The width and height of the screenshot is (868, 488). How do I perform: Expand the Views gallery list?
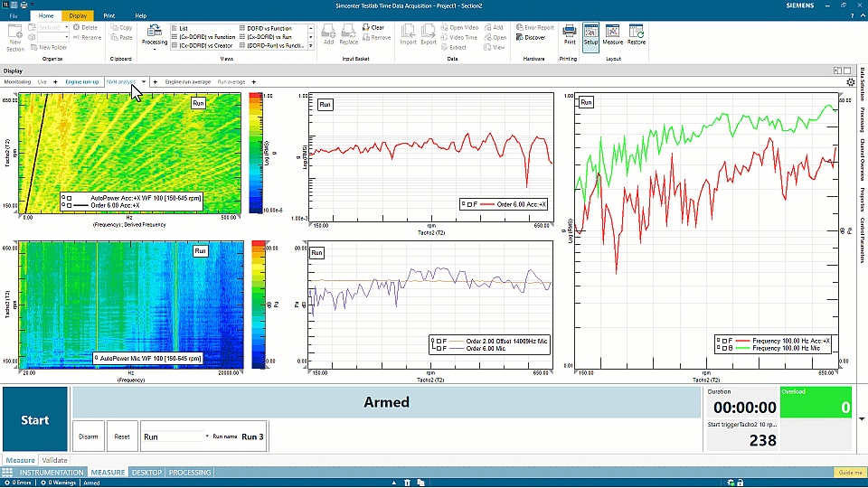(311, 45)
